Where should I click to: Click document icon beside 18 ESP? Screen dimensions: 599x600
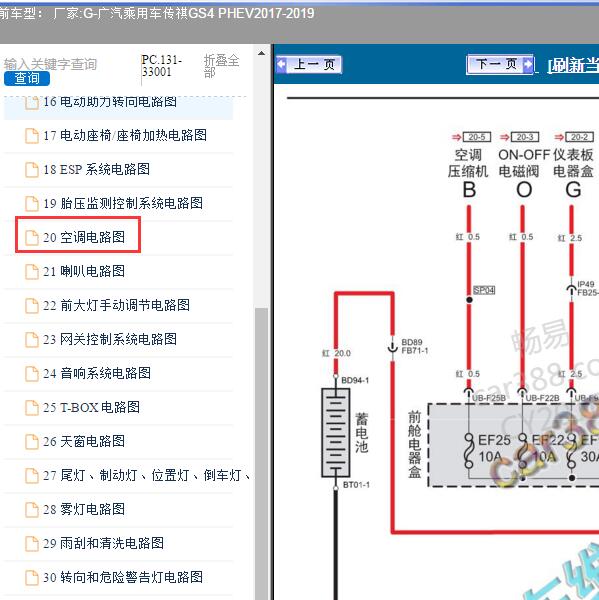32,170
